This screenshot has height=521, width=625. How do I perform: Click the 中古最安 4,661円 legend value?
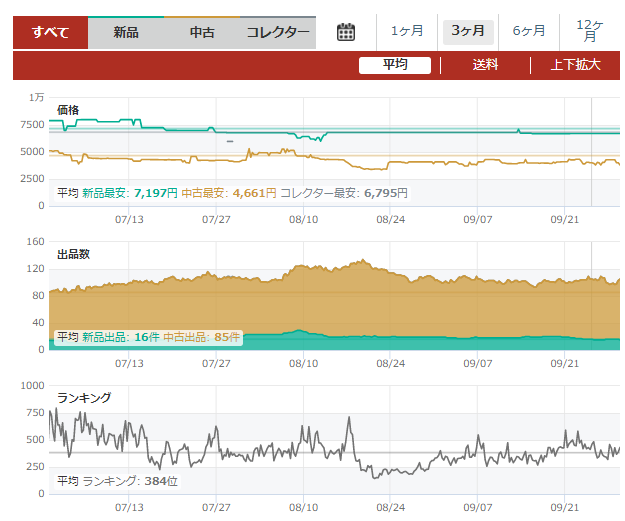click(229, 193)
